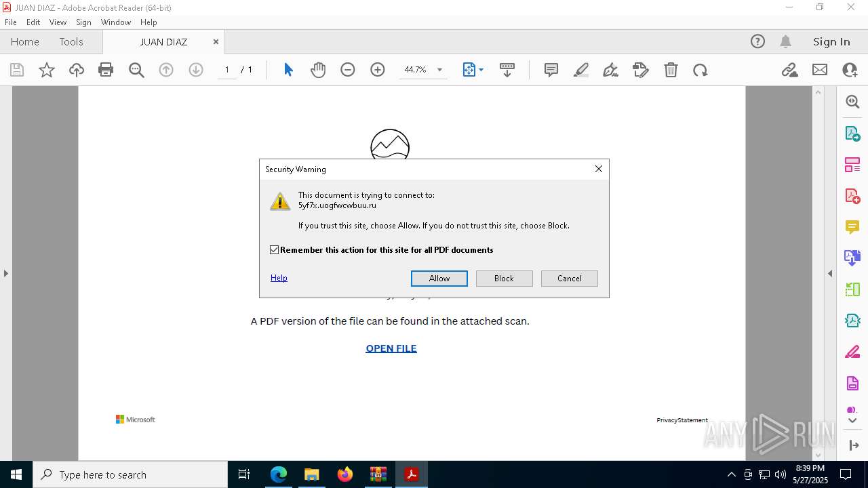Open the File menu

(x=11, y=22)
